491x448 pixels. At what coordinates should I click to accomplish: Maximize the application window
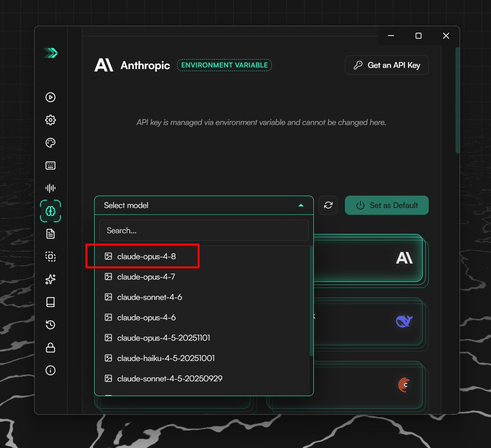(418, 36)
